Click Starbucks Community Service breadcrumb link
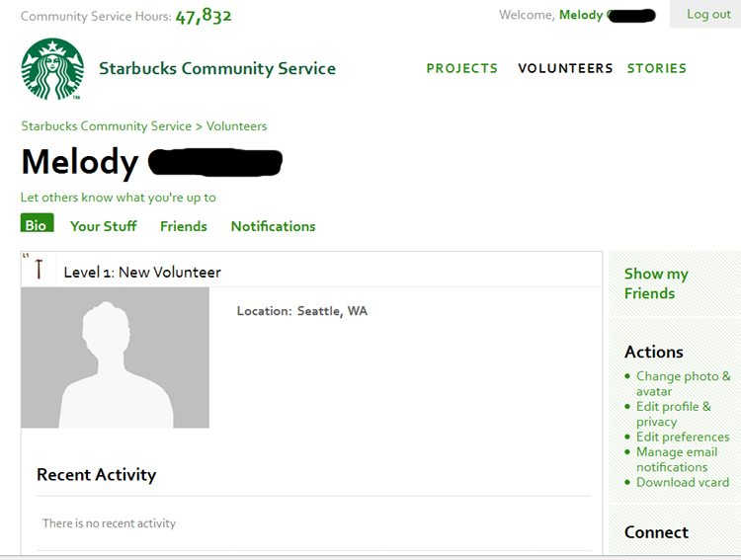Viewport: 741px width, 560px height. (x=107, y=126)
